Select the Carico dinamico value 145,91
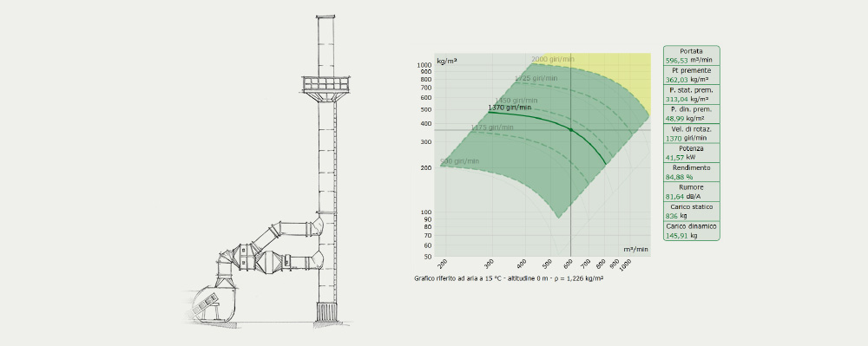Screen dimensions: 868x346 [x=677, y=236]
